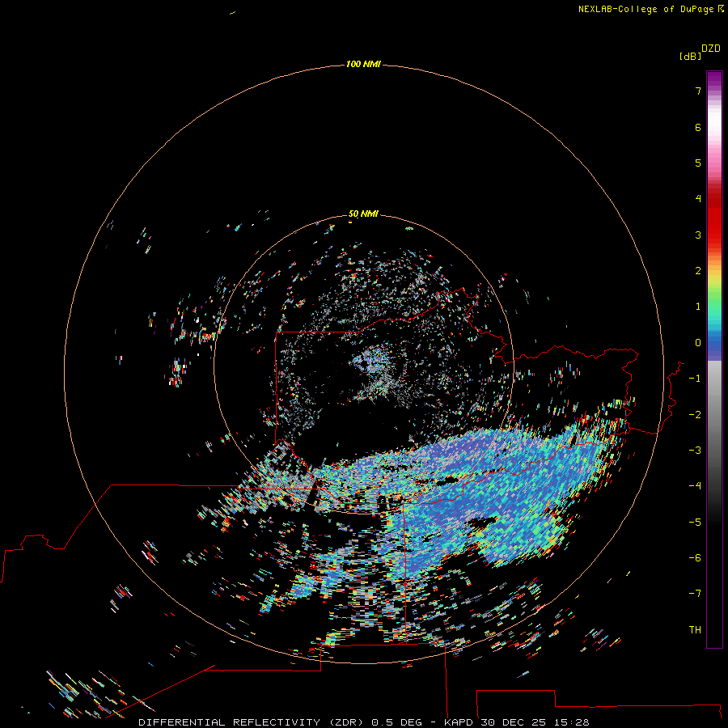
Task: Click the -2 value on the color scale
Action: 695,415
